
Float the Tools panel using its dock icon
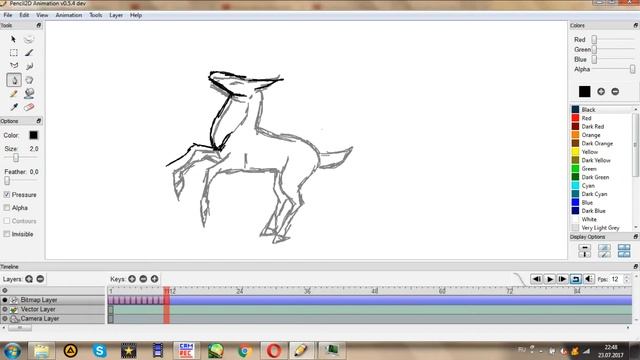(39, 25)
